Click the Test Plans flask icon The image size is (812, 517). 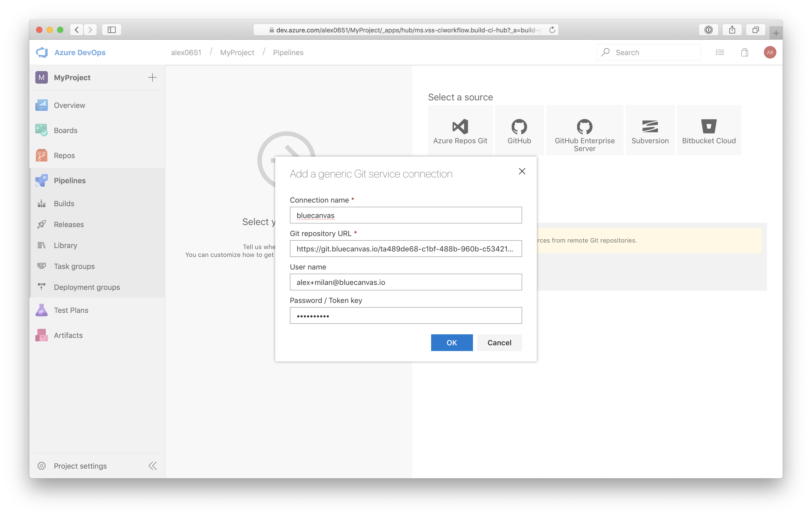tap(42, 310)
